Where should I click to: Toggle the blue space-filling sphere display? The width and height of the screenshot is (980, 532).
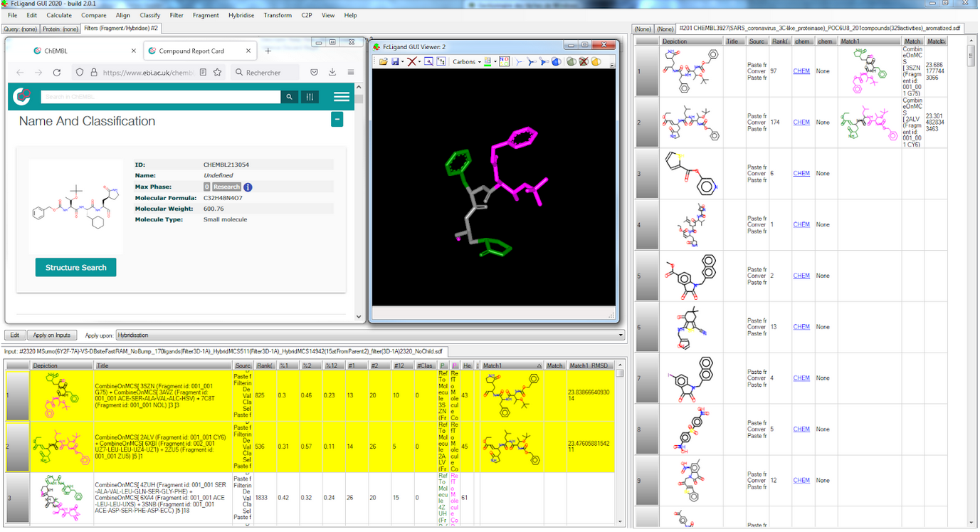[557, 62]
